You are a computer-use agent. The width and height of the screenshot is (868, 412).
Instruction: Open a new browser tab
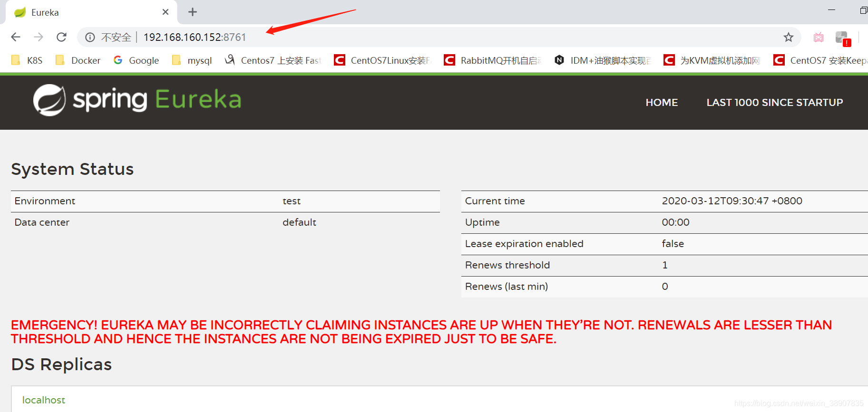pos(193,12)
